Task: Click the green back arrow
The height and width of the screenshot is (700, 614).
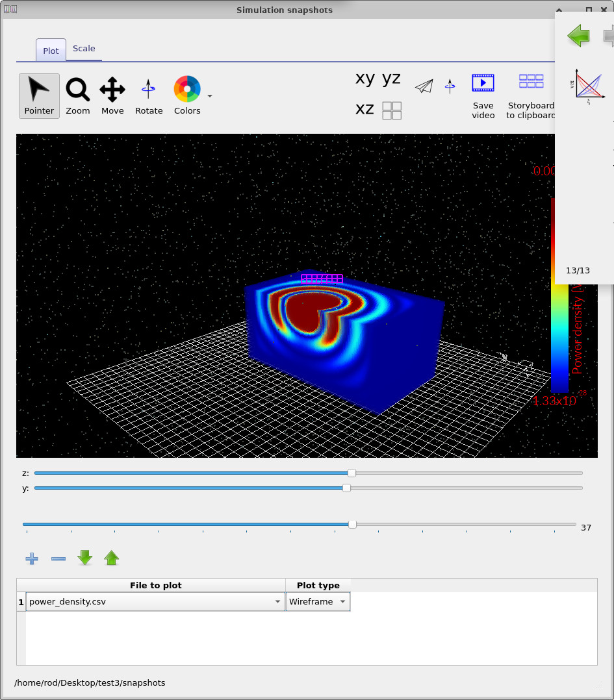Action: (578, 36)
